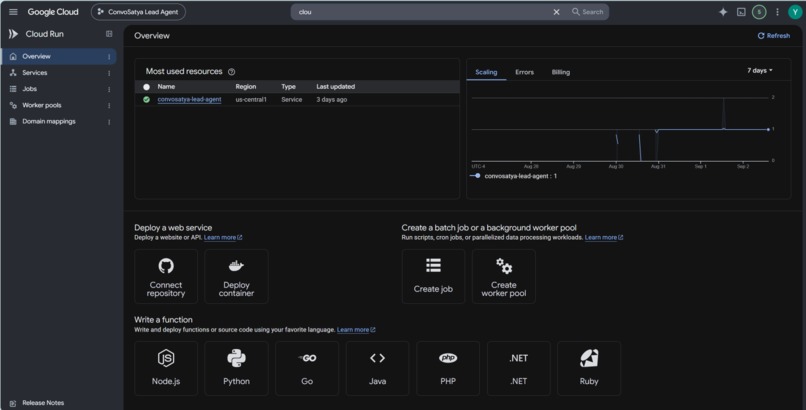Click the Connect repository GitHub card
Viewport: 806px width, 410px height.
click(x=166, y=276)
